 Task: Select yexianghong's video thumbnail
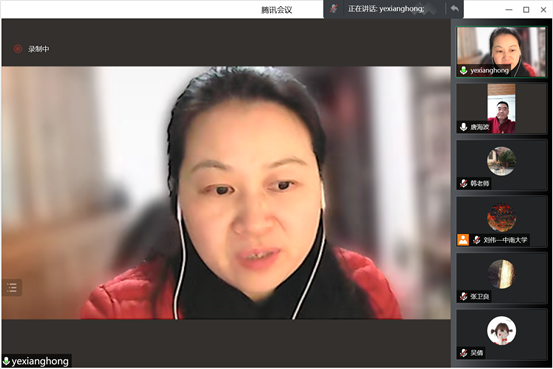(x=501, y=52)
